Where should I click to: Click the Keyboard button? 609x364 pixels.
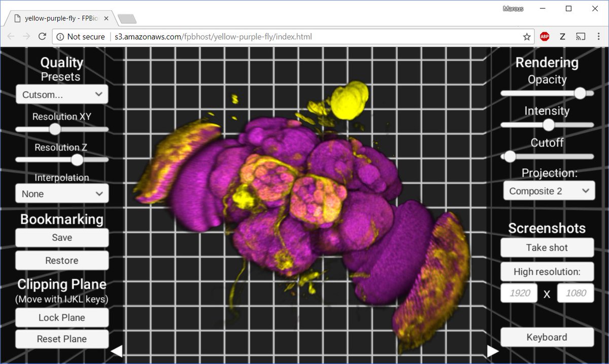point(547,337)
